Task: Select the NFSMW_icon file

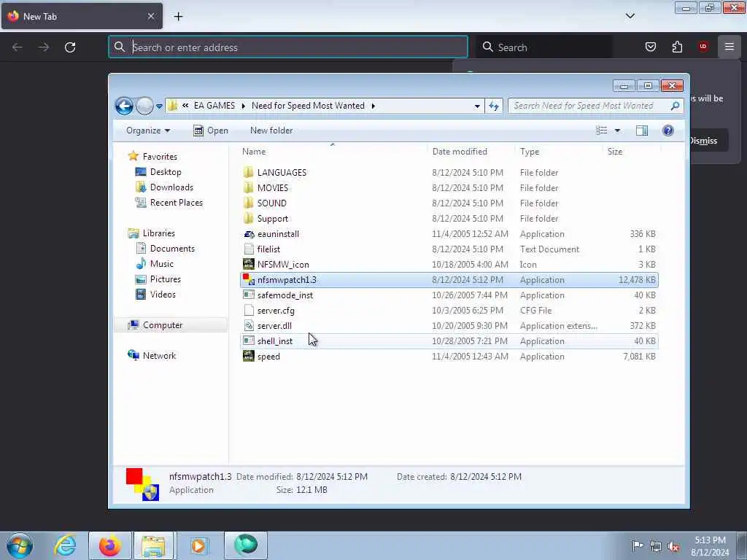Action: 449,264
